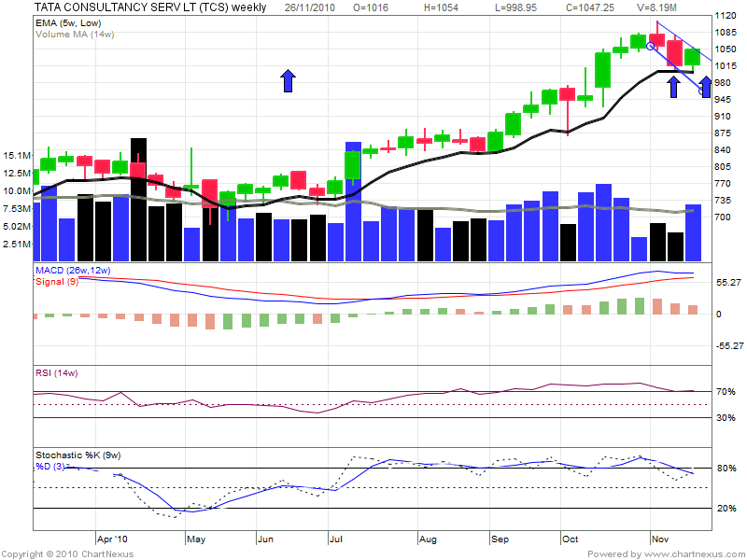This screenshot has height=560, width=747.
Task: Select the blue up arrow at far right
Action: (707, 89)
